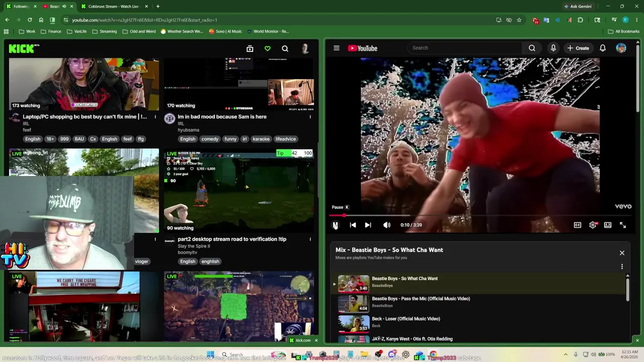Open the mix playlist three-dot menu
Screen dimensions: 644x362
tap(622, 266)
